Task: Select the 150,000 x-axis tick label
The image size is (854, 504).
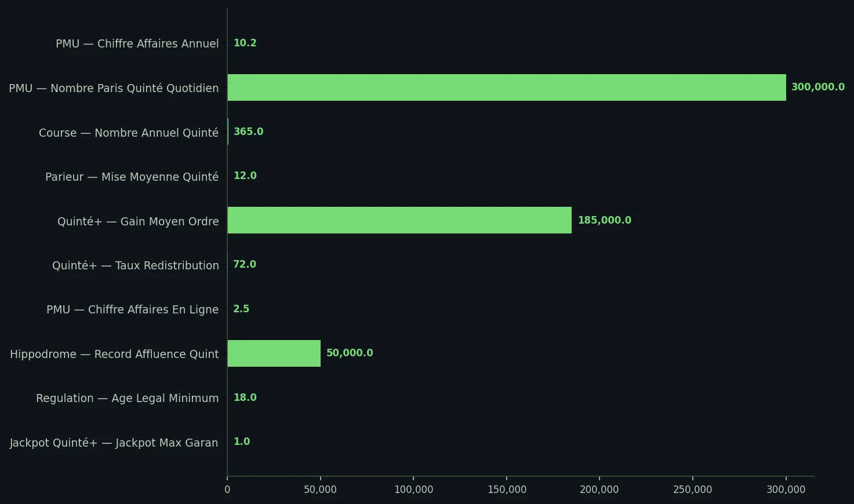Action: pos(507,490)
